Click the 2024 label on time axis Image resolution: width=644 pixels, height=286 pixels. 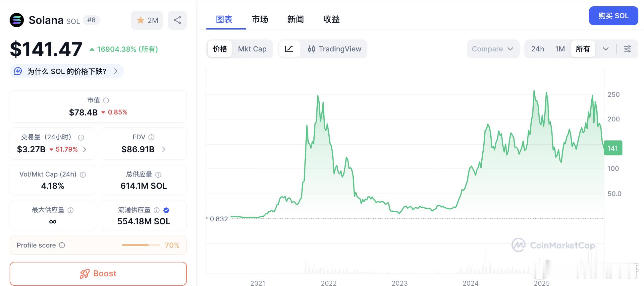coord(470,283)
